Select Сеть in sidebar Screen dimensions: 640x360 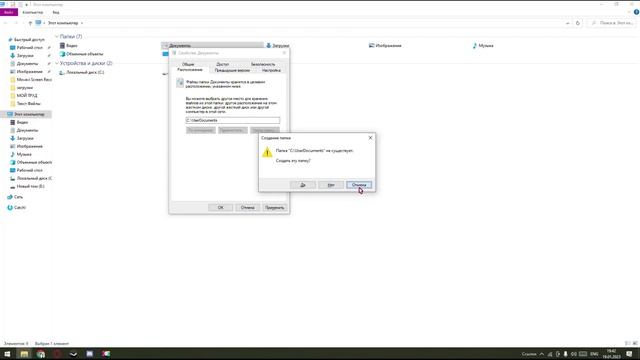point(15,197)
